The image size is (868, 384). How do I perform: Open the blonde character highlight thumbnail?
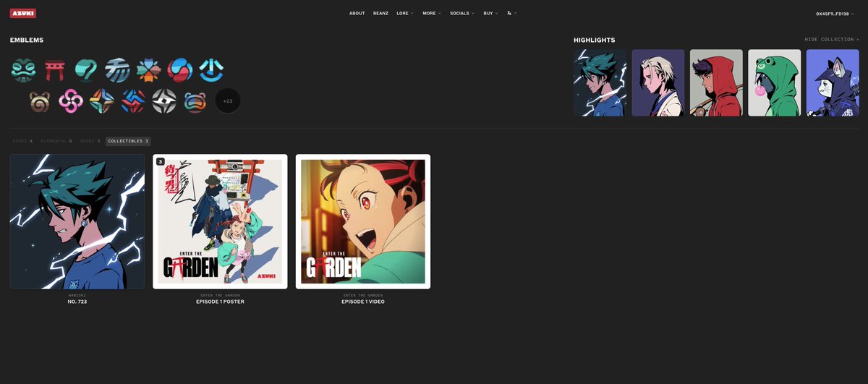[658, 82]
